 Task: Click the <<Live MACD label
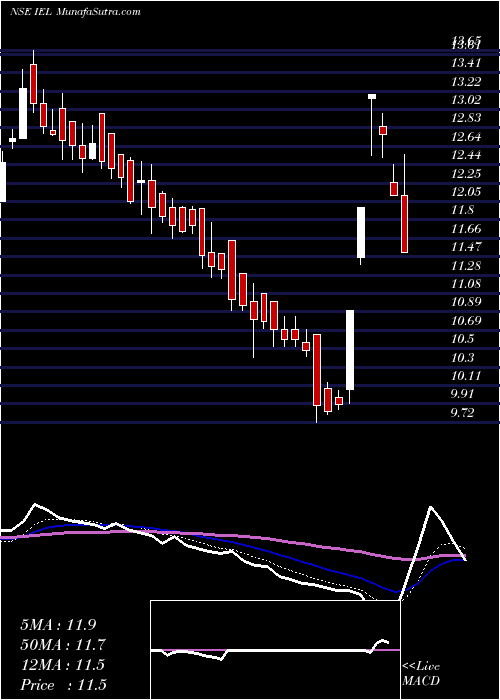[x=421, y=674]
